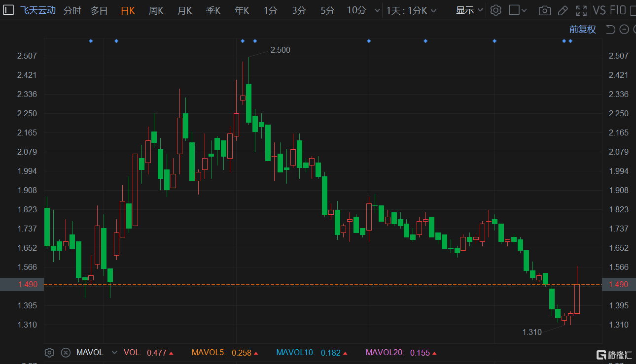636x364 pixels.
Task: Enter fullscreen chart mode
Action: 581,10
